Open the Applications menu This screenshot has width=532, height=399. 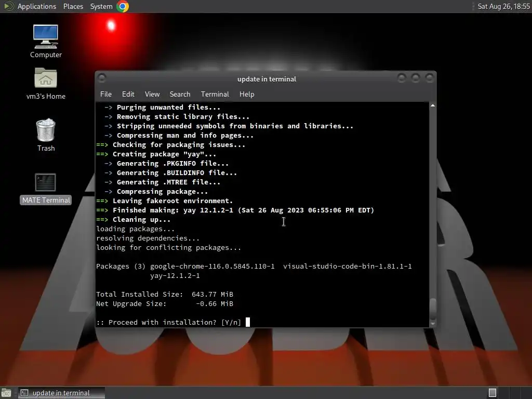click(x=37, y=6)
